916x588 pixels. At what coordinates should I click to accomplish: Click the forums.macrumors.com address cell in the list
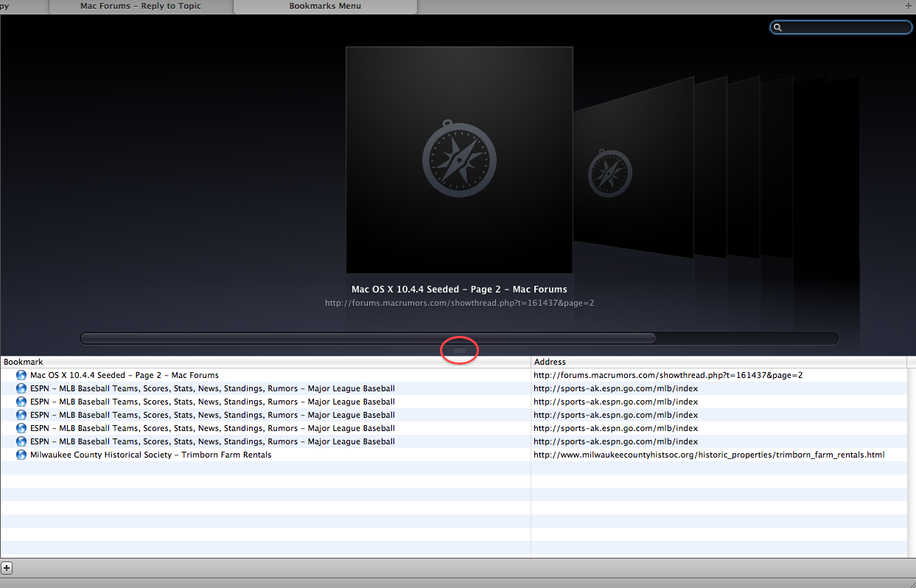pyautogui.click(x=668, y=375)
